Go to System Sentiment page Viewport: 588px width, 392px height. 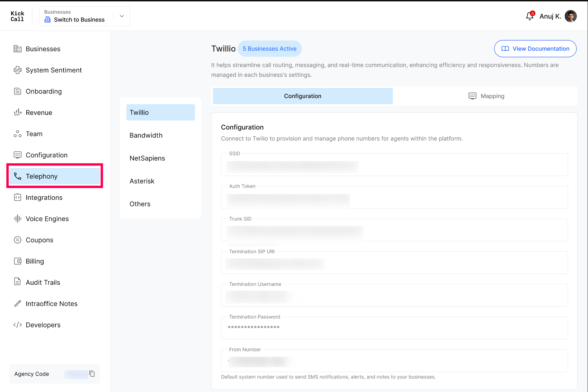55,70
